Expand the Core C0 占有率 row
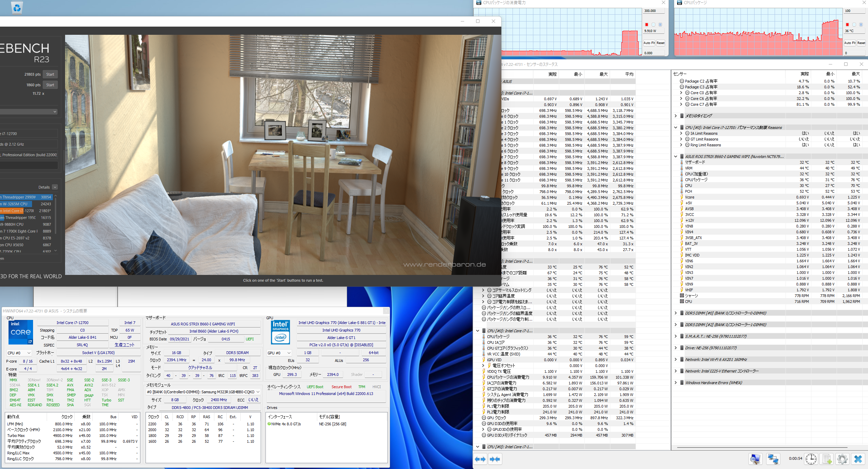868x469 pixels. click(x=681, y=93)
